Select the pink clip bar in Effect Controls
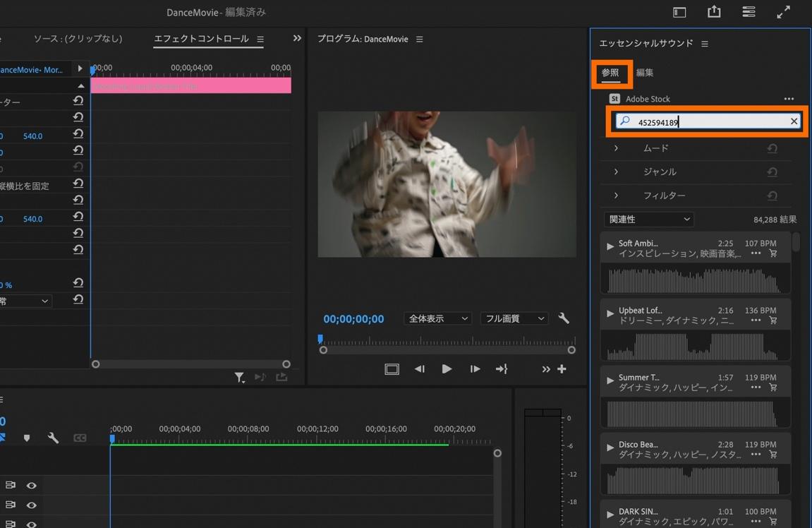Image resolution: width=812 pixels, height=528 pixels. 191,85
